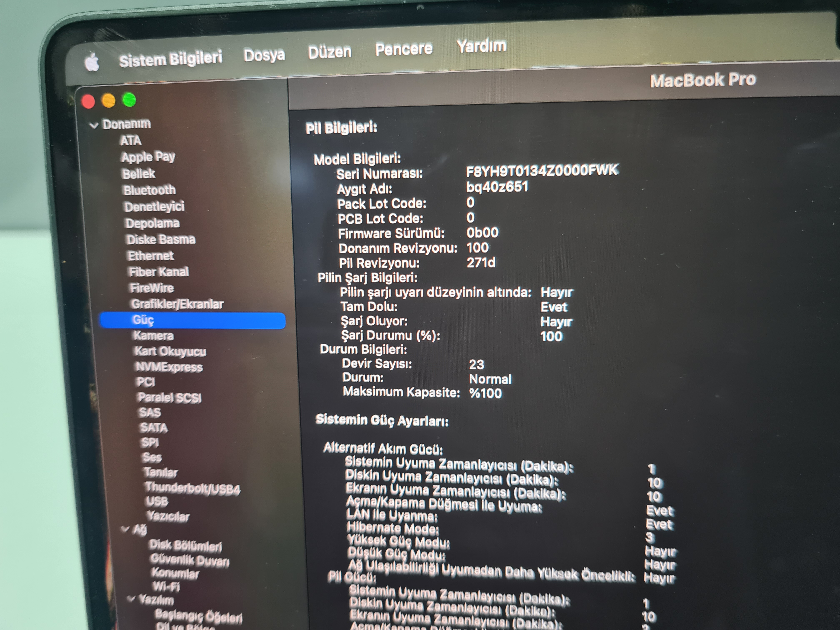Screen dimensions: 840x630
Task: Select Konumlar under Ağ
Action: tap(175, 573)
